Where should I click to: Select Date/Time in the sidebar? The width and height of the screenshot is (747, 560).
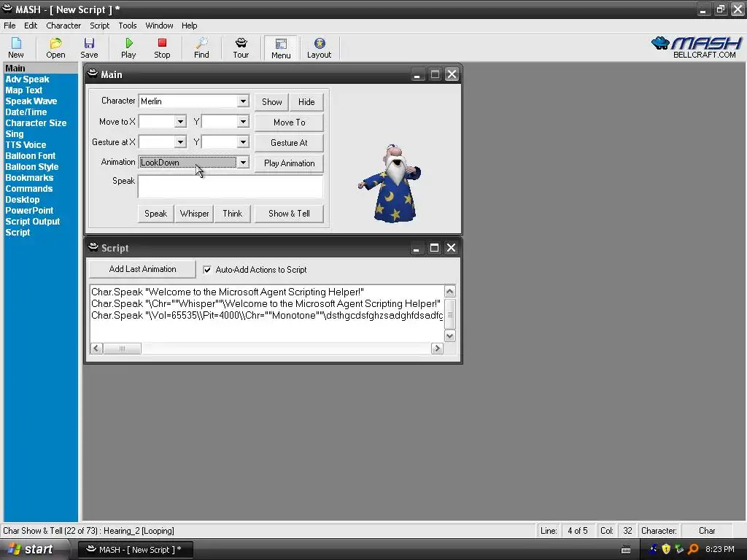point(26,112)
